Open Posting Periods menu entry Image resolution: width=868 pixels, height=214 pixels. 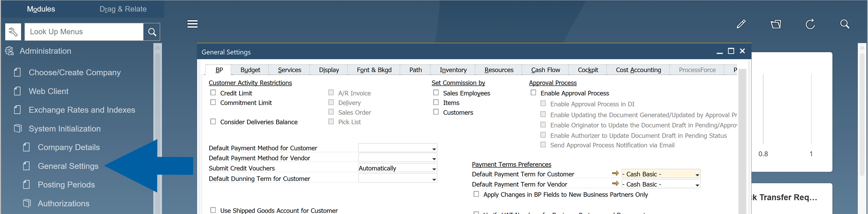point(66,184)
